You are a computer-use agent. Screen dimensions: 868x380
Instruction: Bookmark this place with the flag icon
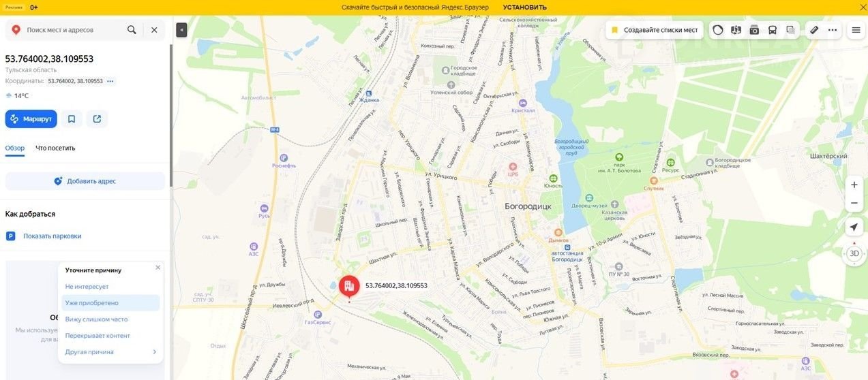[72, 119]
